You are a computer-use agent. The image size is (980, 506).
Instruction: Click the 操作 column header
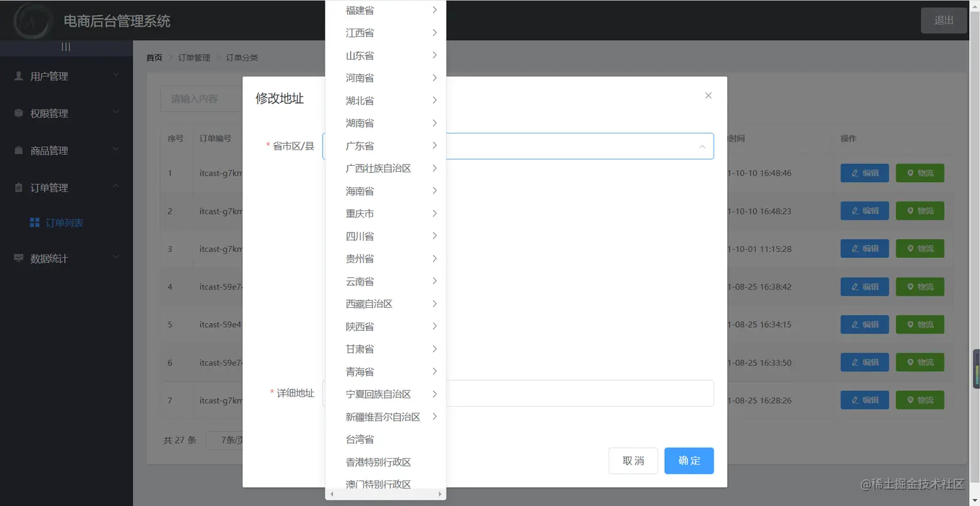point(848,139)
